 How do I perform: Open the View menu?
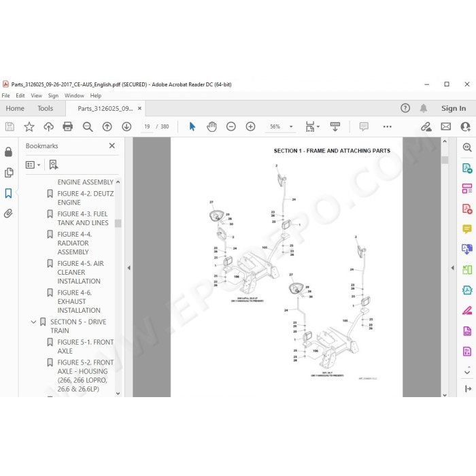point(37,96)
